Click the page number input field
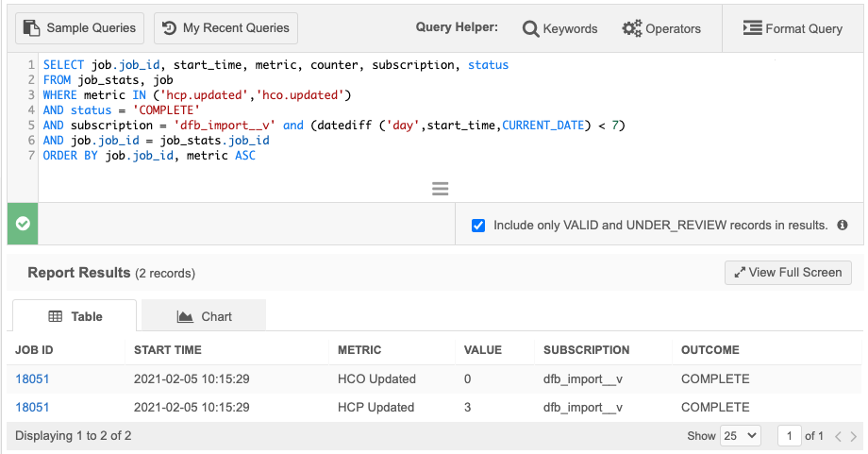 pyautogui.click(x=788, y=436)
